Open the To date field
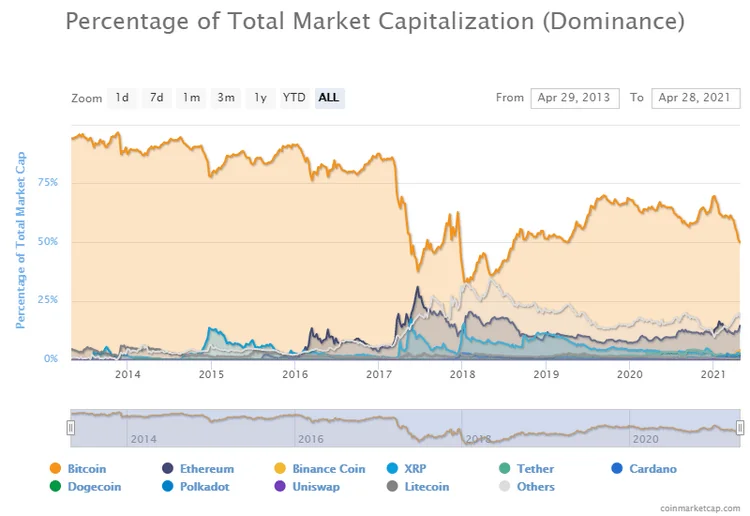The width and height of the screenshot is (750, 516). pos(695,98)
